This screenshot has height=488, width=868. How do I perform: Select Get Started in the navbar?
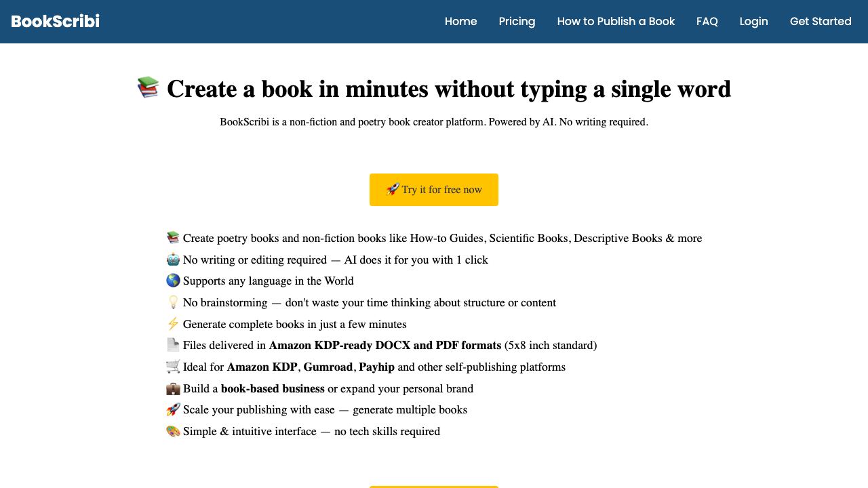[821, 21]
